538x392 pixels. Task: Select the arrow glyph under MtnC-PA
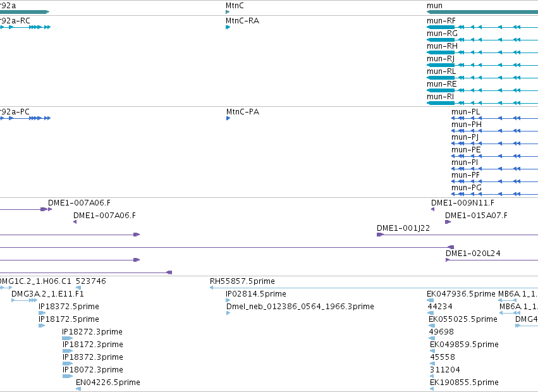(228, 118)
